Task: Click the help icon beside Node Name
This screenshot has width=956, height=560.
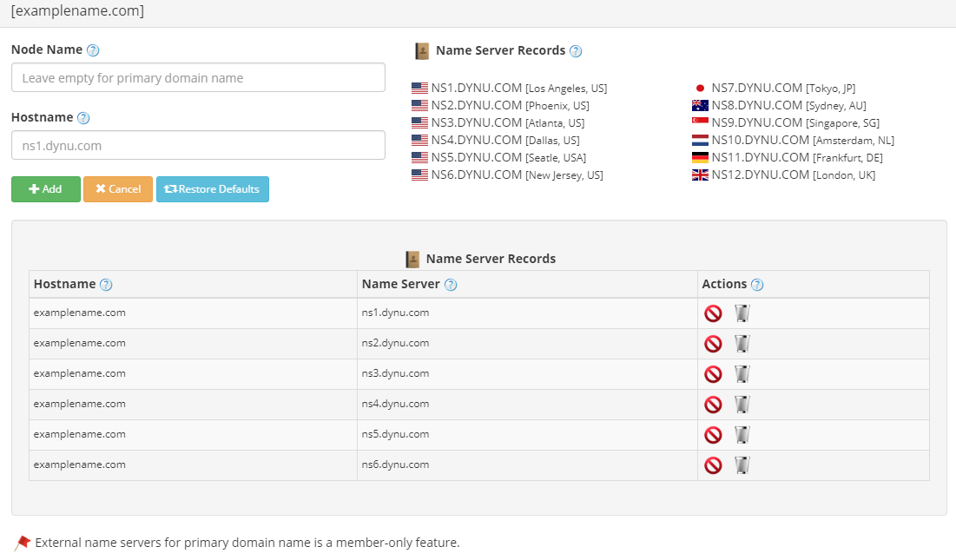Action: click(x=93, y=50)
